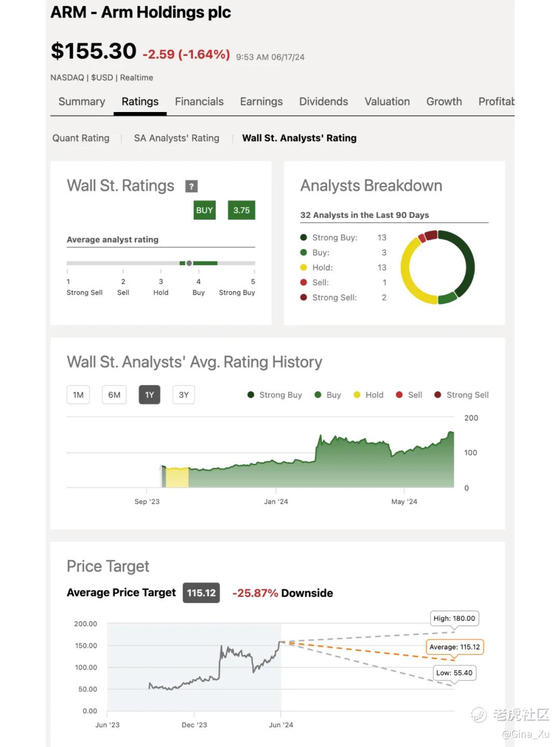Screen dimensions: 560x747
Task: Select the 1Y rating history range
Action: tap(149, 395)
